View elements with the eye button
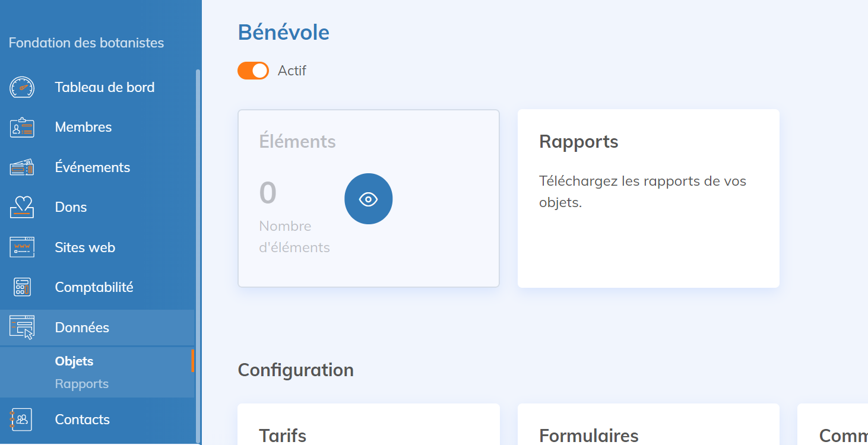 click(x=368, y=199)
